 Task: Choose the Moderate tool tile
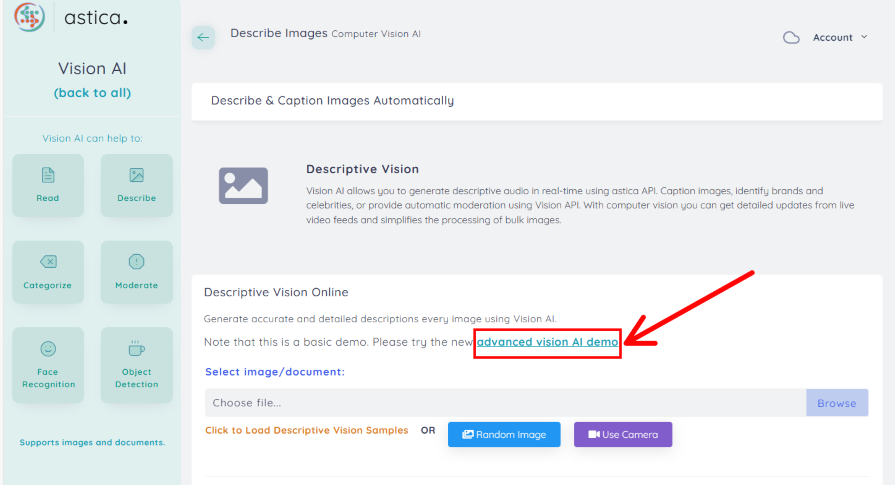[x=137, y=272]
